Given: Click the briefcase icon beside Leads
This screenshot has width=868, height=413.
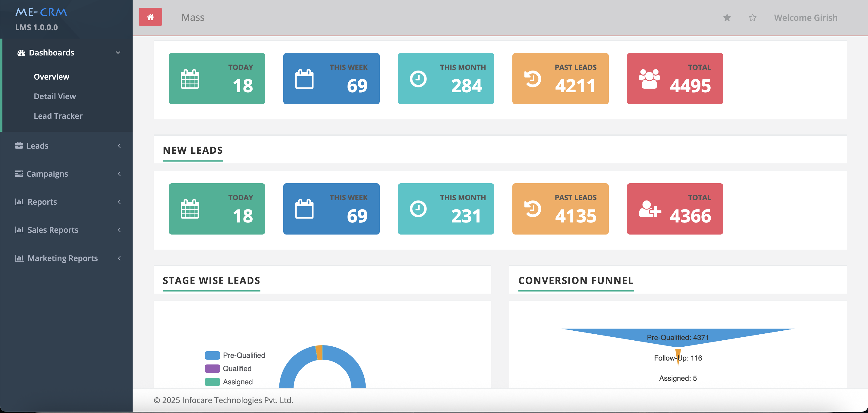Looking at the screenshot, I should (19, 145).
